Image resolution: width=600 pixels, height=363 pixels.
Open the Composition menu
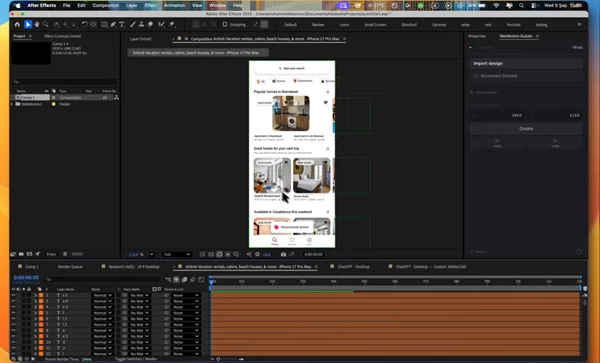click(106, 5)
